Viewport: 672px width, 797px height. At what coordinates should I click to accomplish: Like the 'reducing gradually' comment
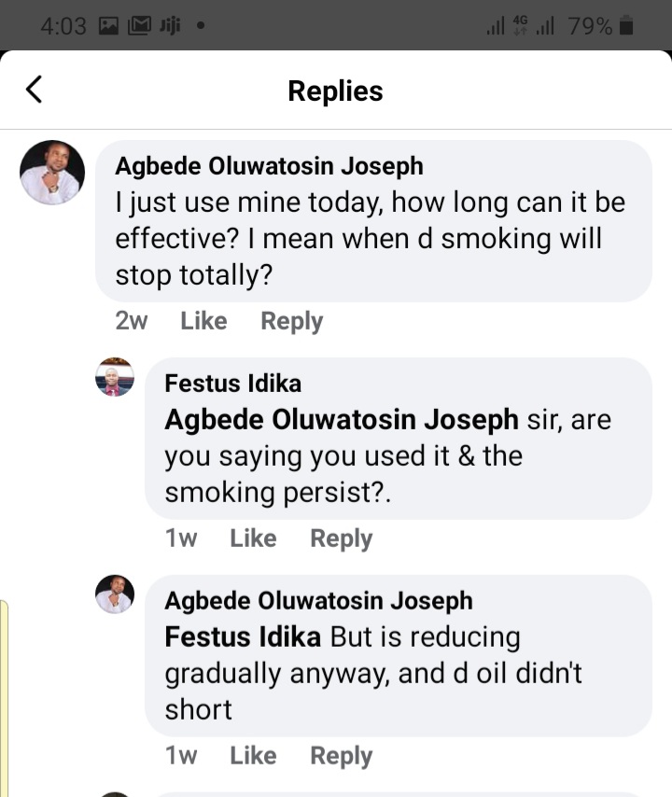click(x=253, y=756)
